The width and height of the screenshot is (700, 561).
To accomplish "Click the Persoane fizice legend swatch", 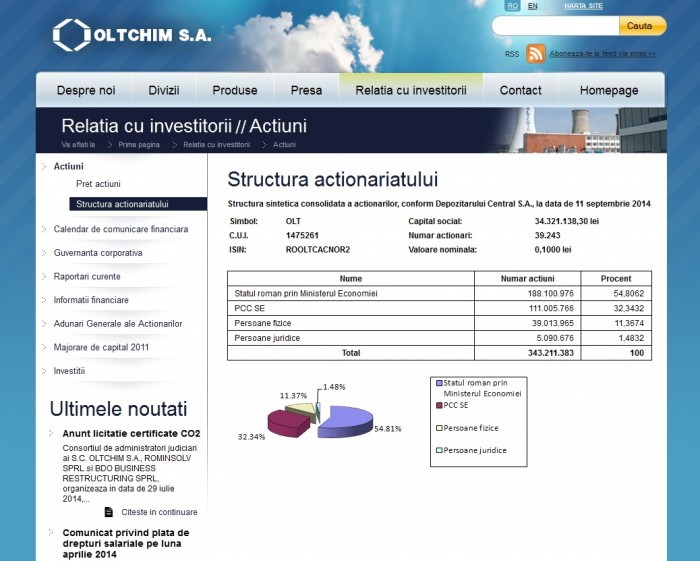I will pos(439,428).
